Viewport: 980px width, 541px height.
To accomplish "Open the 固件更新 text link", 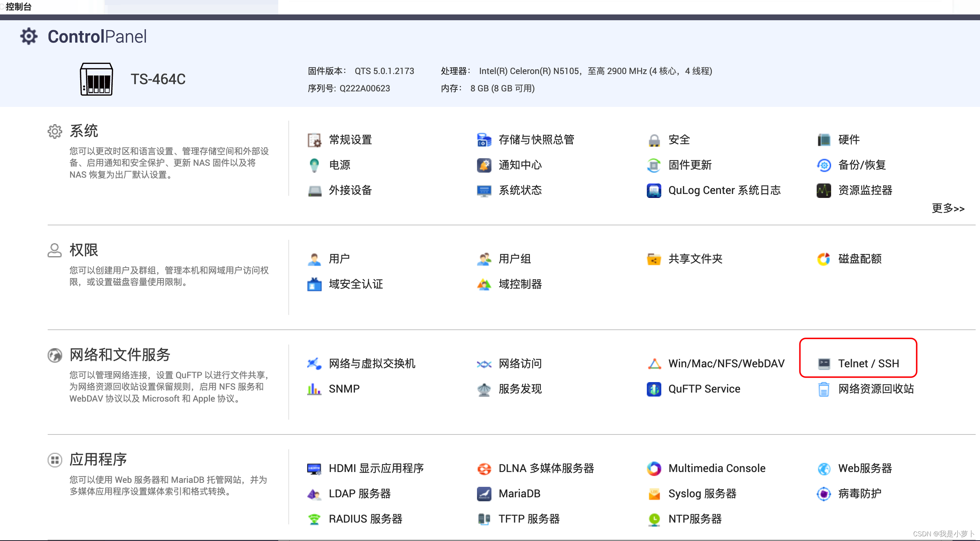I will [x=690, y=165].
